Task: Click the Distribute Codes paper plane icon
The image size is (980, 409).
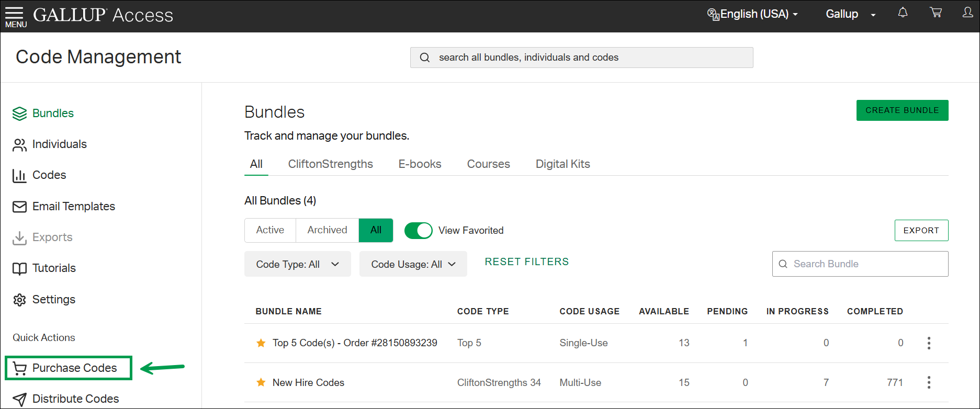Action: [19, 400]
